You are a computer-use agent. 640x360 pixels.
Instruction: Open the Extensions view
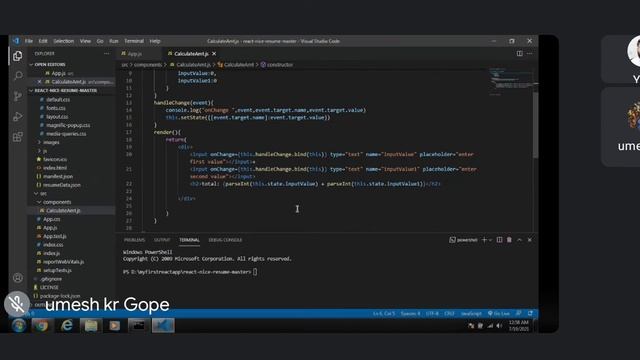coord(18,137)
